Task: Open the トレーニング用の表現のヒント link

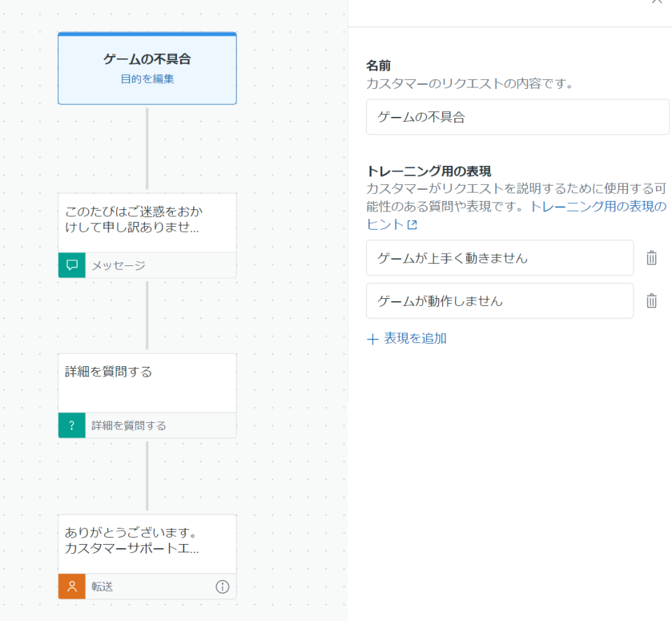Action: [x=598, y=207]
